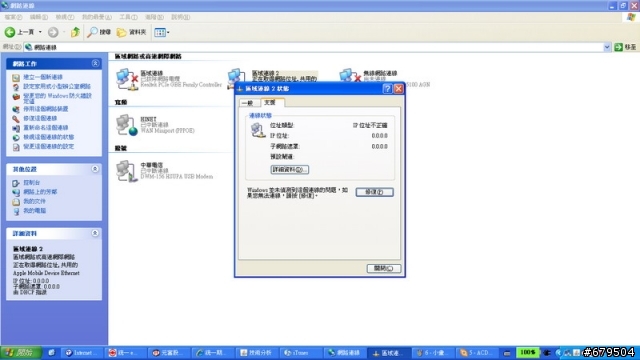Screen dimensions: 640x360
Task: Collapse the Network Tasks (網路工作) panel
Action: click(95, 63)
